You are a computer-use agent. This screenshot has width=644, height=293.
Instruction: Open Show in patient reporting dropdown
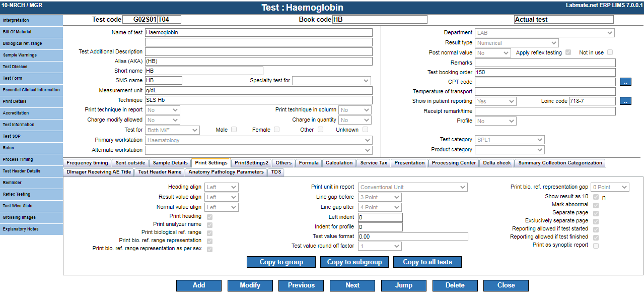point(495,101)
